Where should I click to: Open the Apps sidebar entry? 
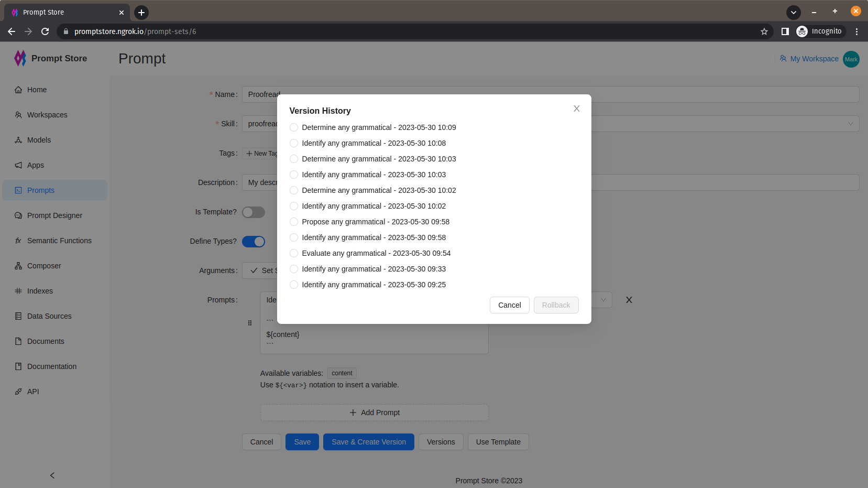(x=54, y=165)
